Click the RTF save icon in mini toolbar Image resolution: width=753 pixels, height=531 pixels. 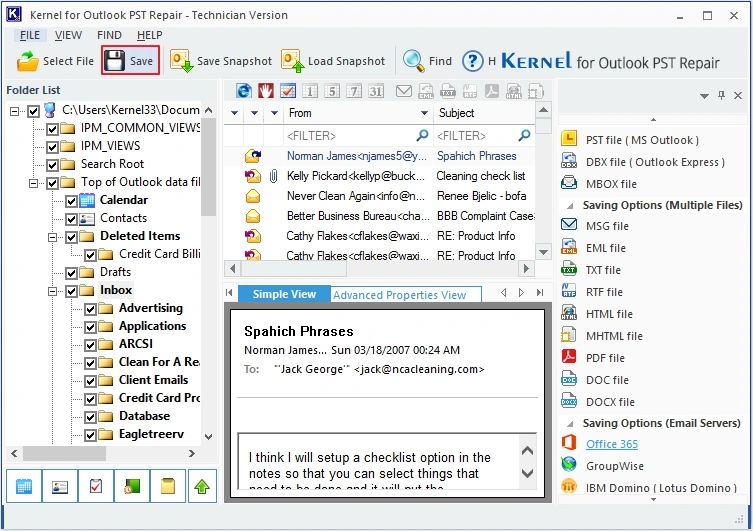(x=470, y=90)
